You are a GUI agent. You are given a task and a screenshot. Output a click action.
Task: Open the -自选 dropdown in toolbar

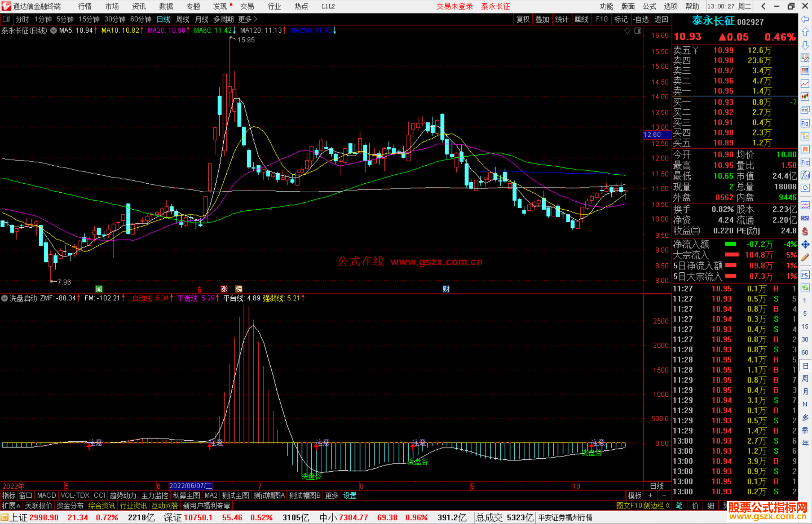(641, 19)
